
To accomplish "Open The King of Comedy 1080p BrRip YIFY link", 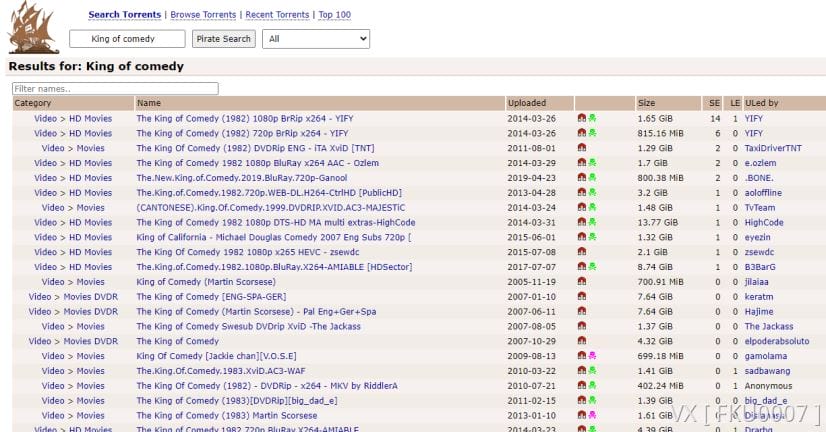I will [245, 119].
